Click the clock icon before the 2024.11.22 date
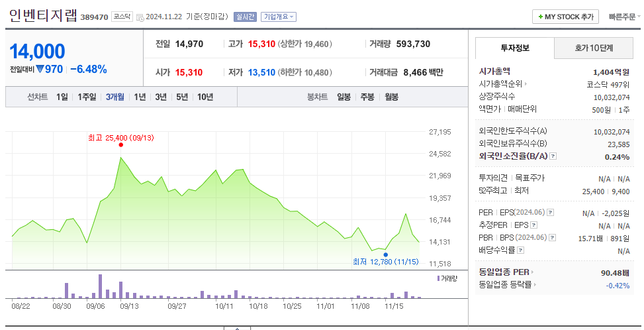The image size is (644, 330). pos(140,17)
